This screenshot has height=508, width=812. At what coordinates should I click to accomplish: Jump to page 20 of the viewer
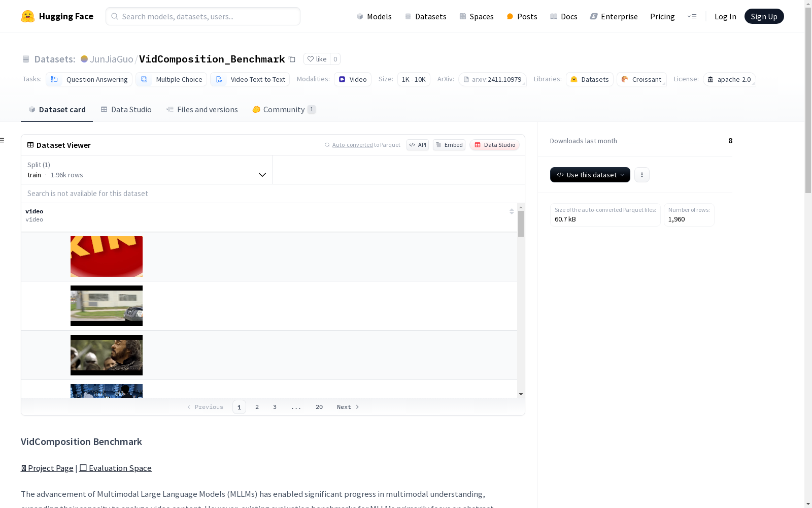[x=319, y=407]
